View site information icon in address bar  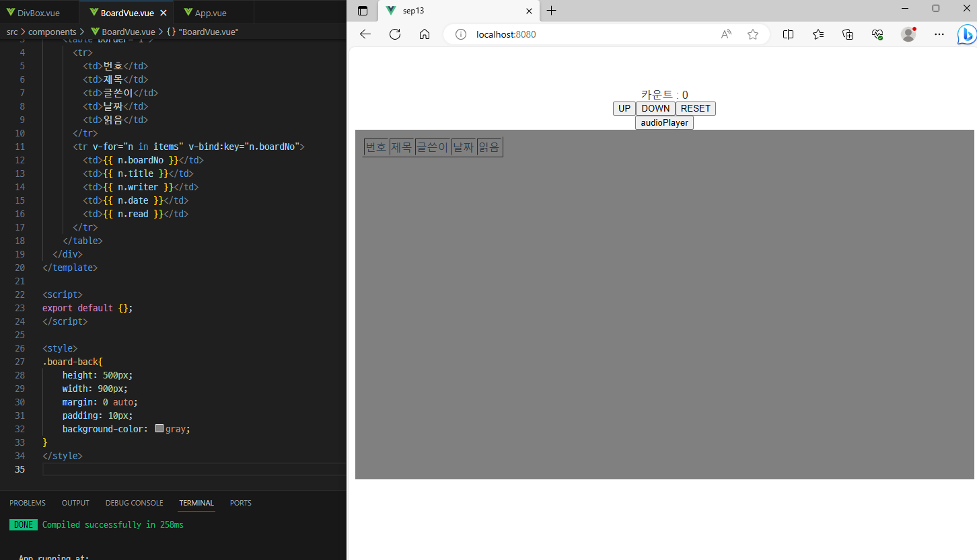coord(461,34)
